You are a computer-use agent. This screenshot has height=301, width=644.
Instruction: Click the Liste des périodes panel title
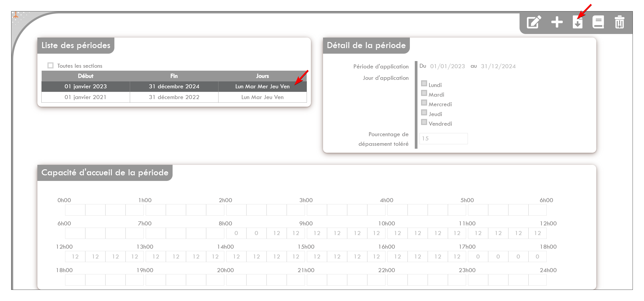(x=76, y=45)
